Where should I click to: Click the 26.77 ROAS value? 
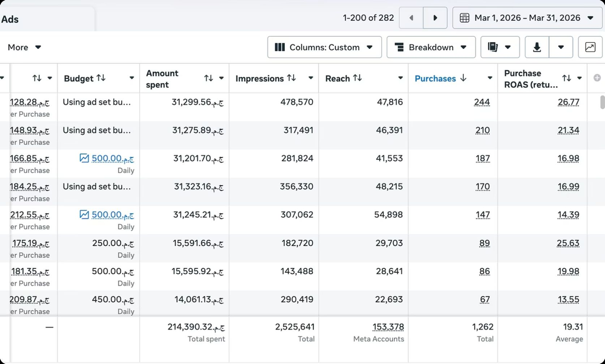pos(568,102)
